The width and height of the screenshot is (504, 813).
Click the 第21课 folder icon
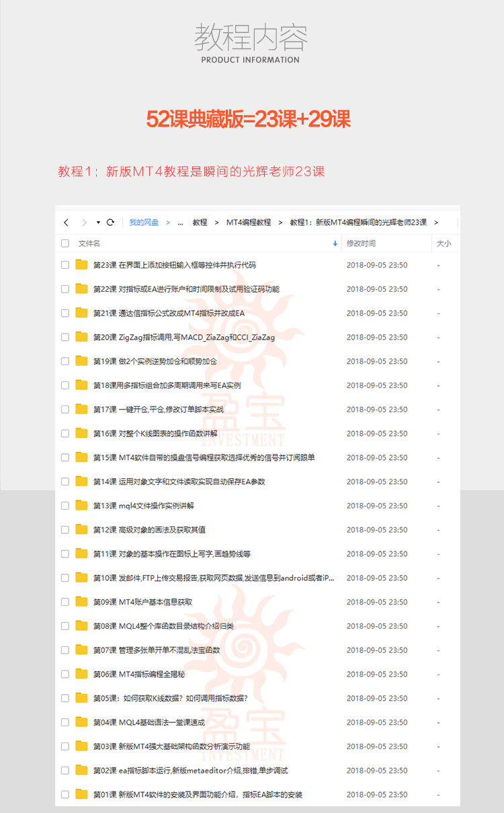tap(82, 313)
